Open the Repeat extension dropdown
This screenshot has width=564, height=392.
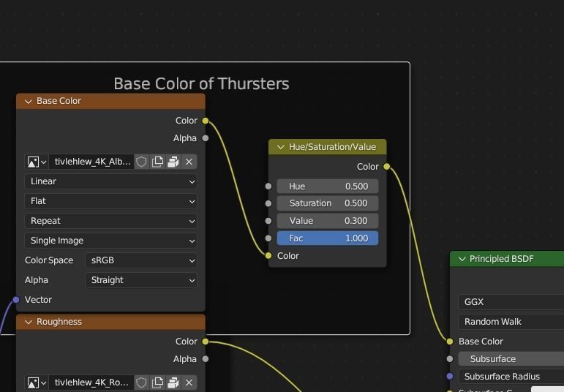pos(110,221)
